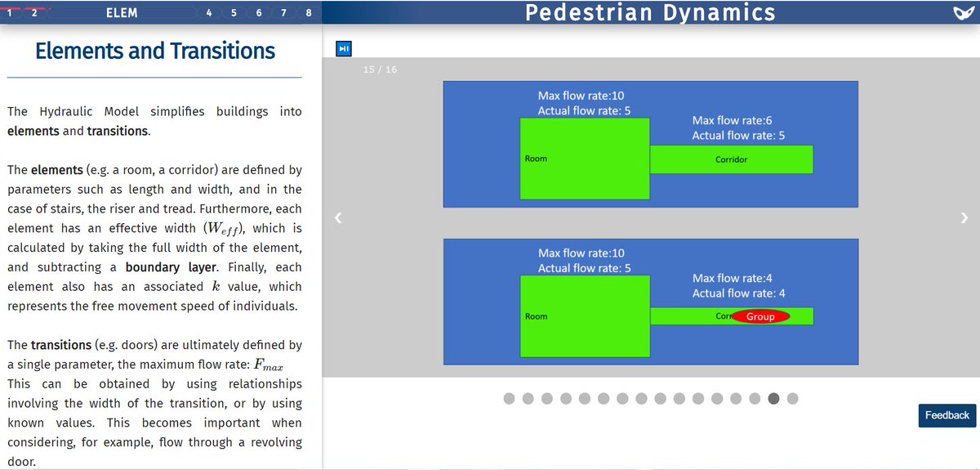Click 'Max flow rate:4' text
The image size is (980, 470).
click(733, 279)
